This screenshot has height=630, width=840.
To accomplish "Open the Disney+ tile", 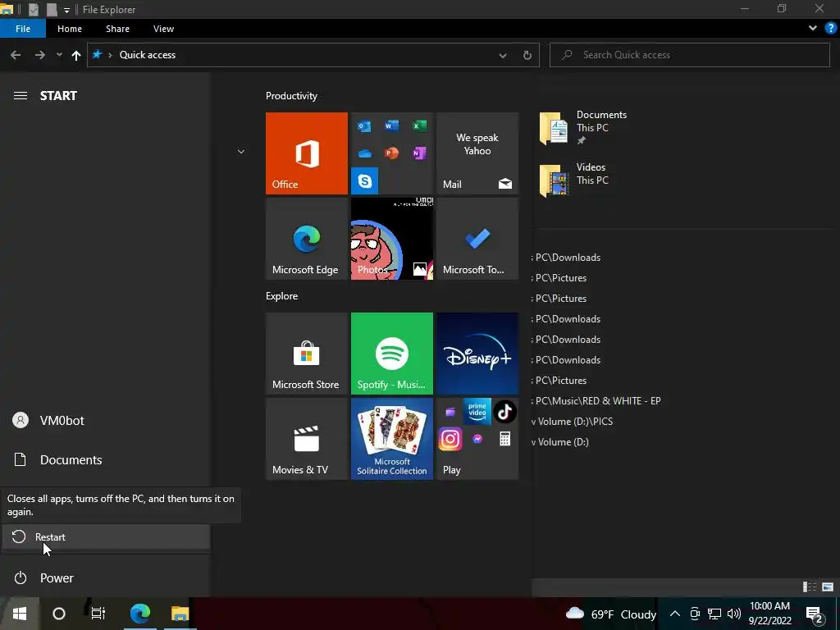I will [x=477, y=354].
